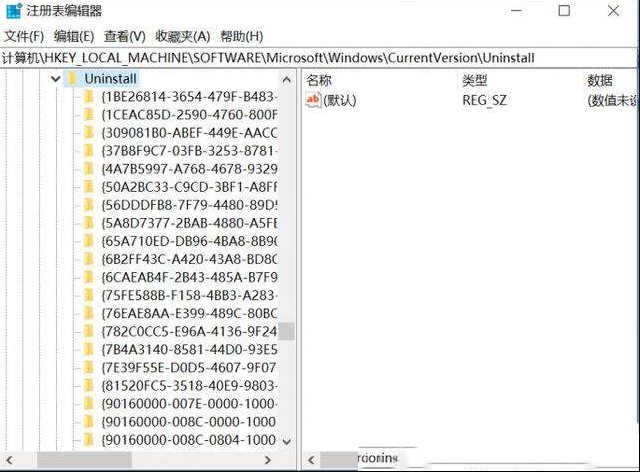Click the 名称 column header

[x=319, y=80]
